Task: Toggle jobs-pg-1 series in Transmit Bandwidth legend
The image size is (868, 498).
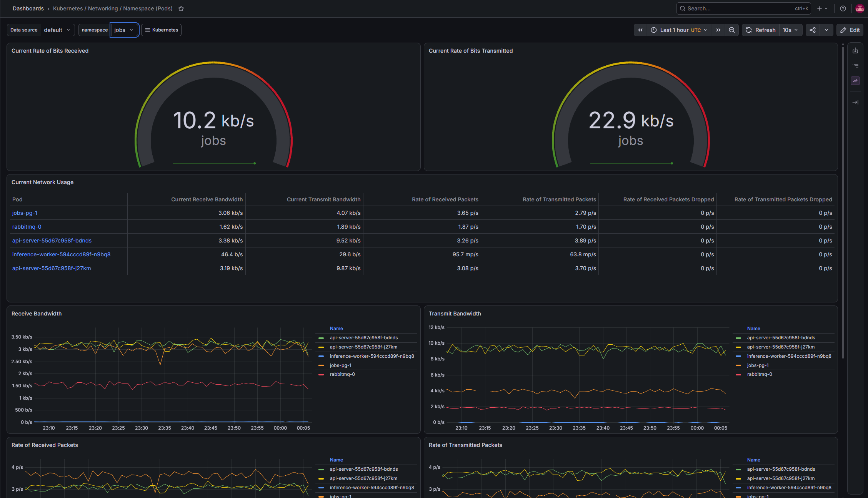Action: click(758, 365)
